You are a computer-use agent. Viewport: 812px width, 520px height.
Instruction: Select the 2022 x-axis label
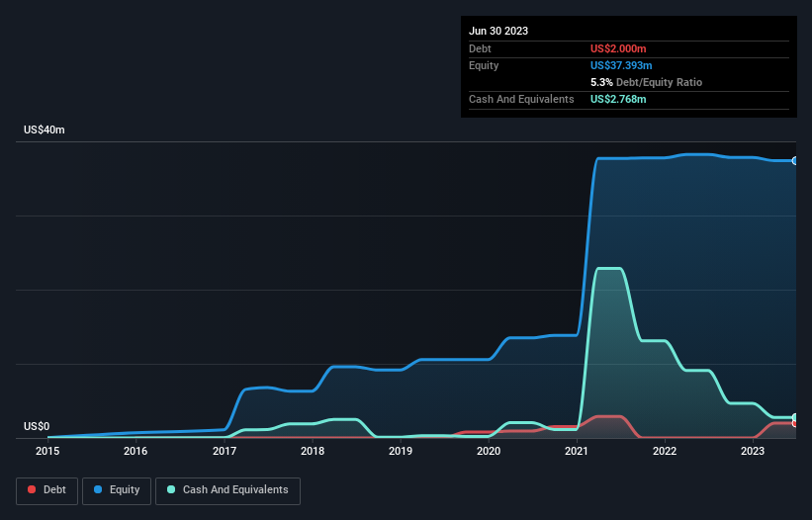[665, 451]
